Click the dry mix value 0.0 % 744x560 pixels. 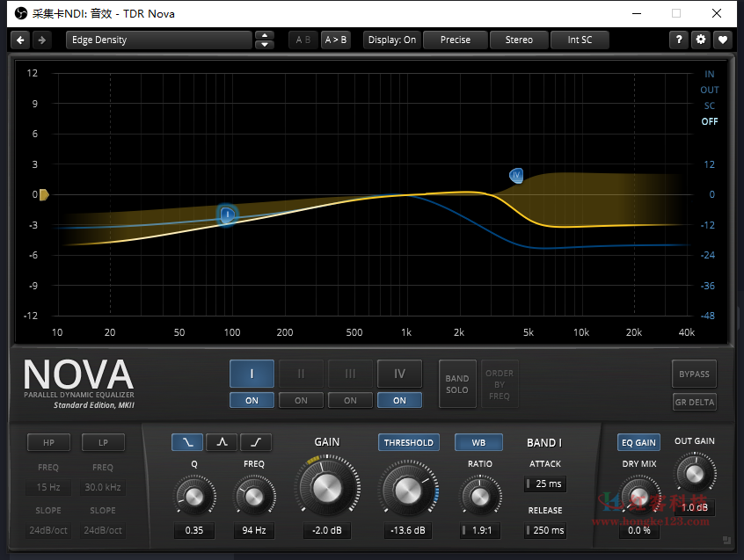(638, 530)
